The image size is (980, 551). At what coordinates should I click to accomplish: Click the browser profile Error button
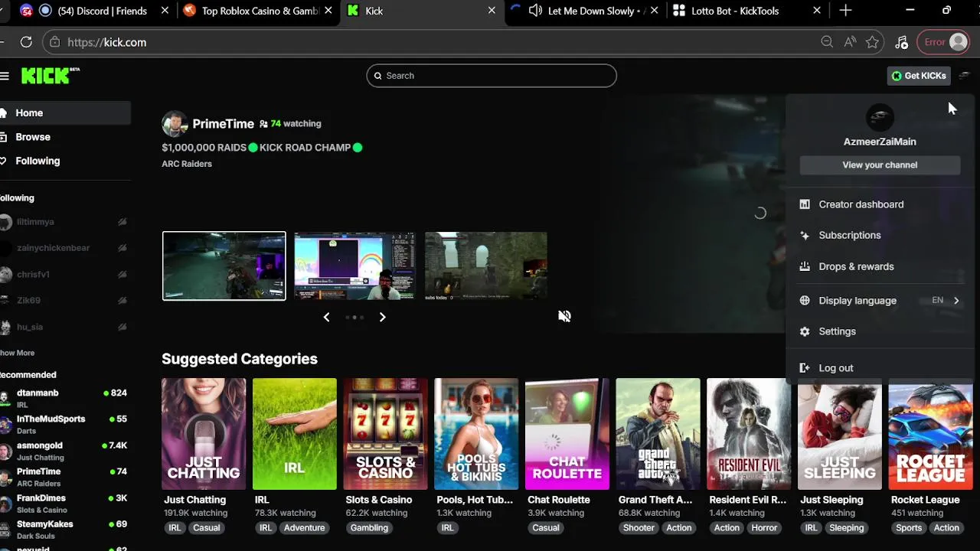(944, 42)
